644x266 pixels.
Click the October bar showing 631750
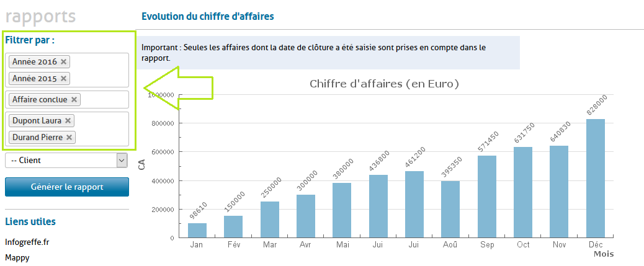(x=523, y=192)
